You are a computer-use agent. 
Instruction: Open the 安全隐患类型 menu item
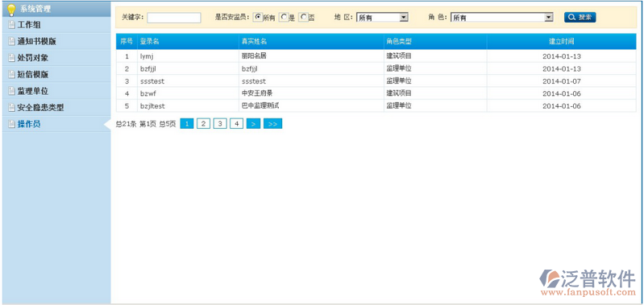point(40,108)
